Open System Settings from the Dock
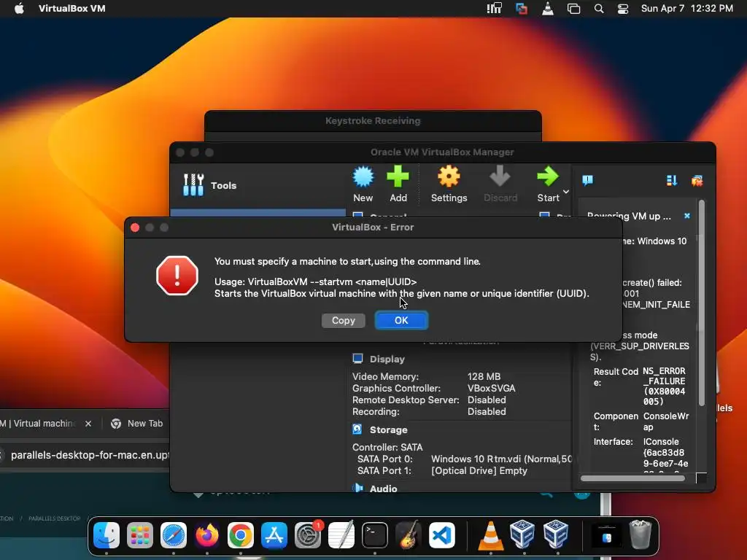The height and width of the screenshot is (560, 747). (x=308, y=535)
